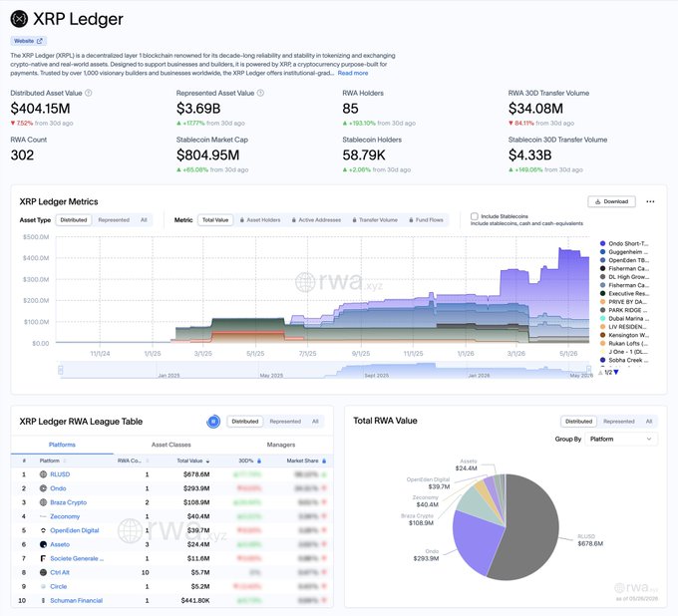Click the XRP Ledger logo icon
This screenshot has height=616, width=678.
point(19,19)
